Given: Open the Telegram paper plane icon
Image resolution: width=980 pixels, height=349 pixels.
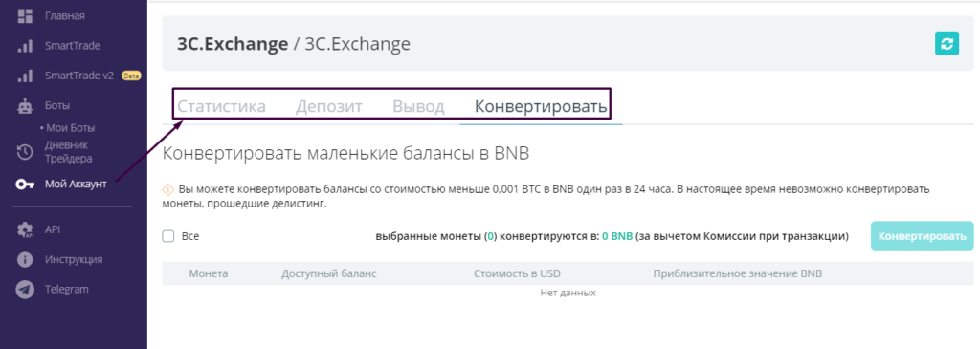Looking at the screenshot, I should click(25, 290).
